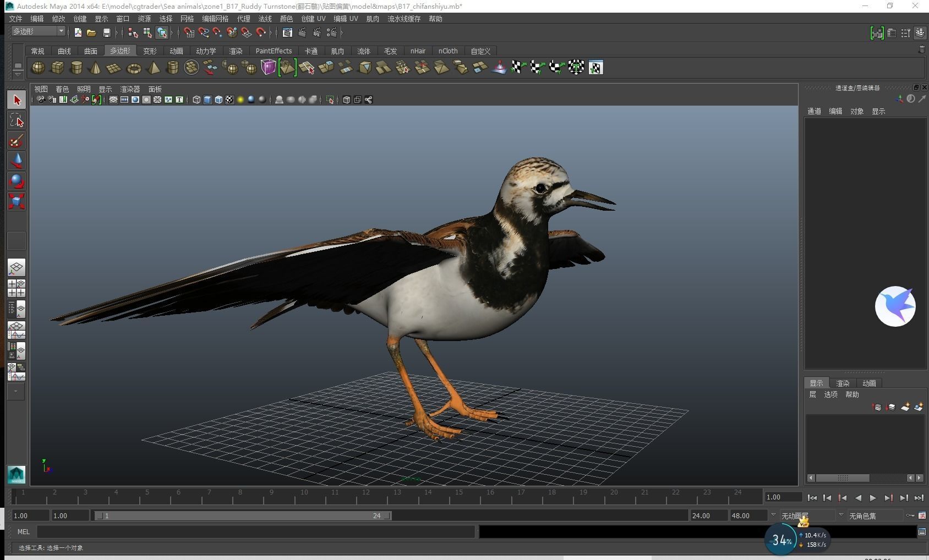Open the 创建 UV menu
929x560 pixels.
coord(313,19)
